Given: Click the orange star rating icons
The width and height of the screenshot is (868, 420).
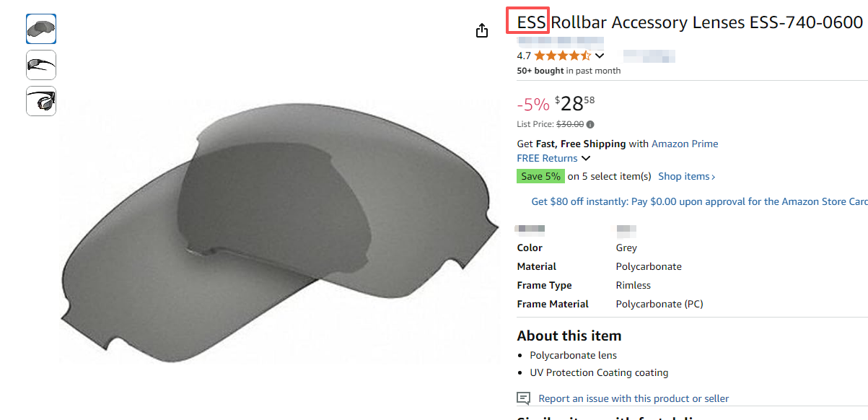Looking at the screenshot, I should (562, 56).
